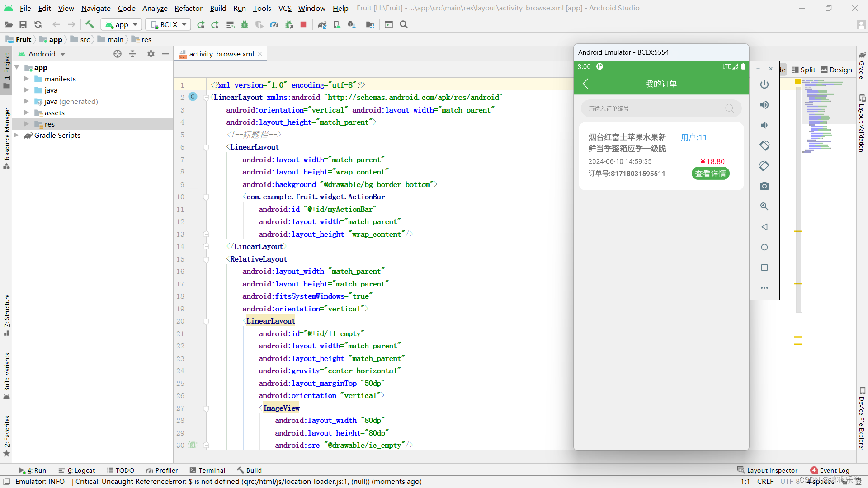
Task: Open emulator extended controls three dots
Action: tap(764, 288)
